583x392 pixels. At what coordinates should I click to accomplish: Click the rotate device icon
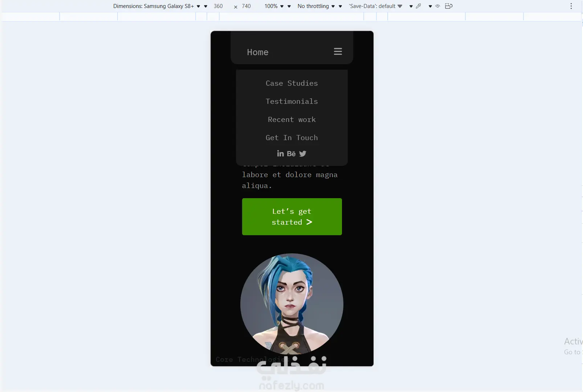[x=449, y=6]
